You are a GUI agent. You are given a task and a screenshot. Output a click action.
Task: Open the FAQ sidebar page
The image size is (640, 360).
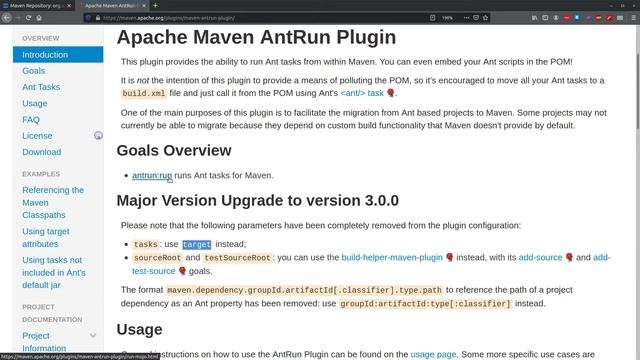point(31,120)
